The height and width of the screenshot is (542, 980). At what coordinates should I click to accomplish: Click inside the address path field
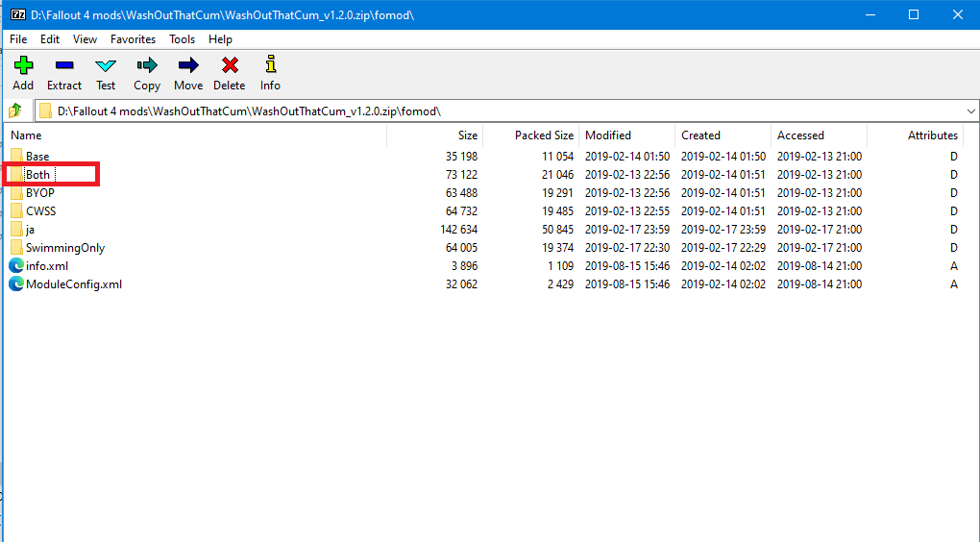[480, 111]
